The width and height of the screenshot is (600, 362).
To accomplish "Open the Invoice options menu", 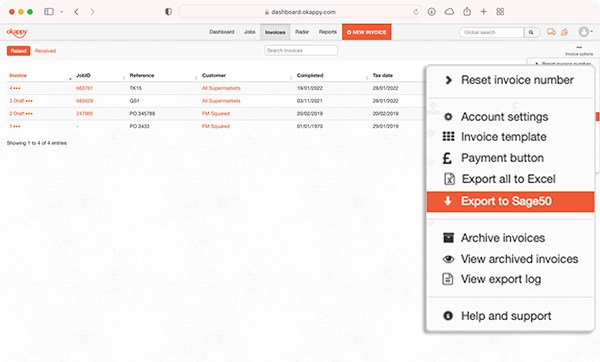I will pos(579,51).
